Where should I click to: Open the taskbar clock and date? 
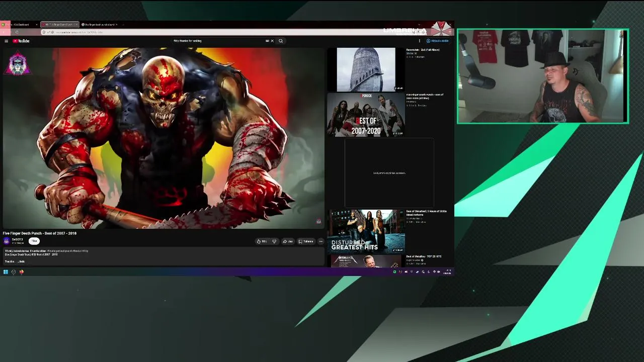coord(447,272)
